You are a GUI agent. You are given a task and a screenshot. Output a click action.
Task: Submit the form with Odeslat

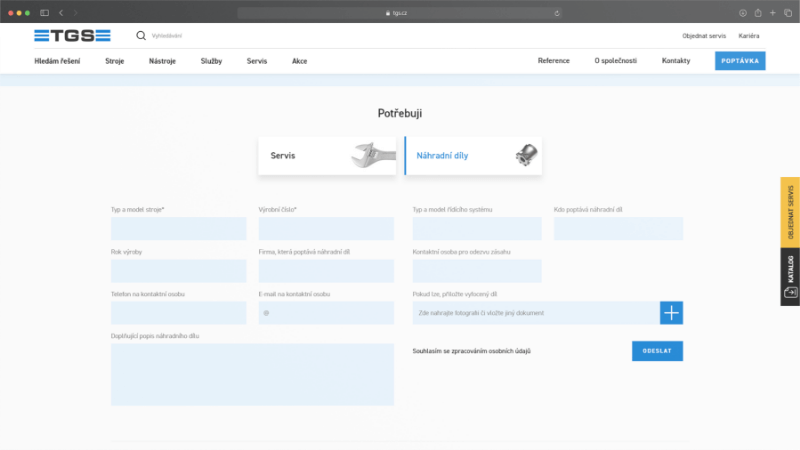click(x=657, y=351)
